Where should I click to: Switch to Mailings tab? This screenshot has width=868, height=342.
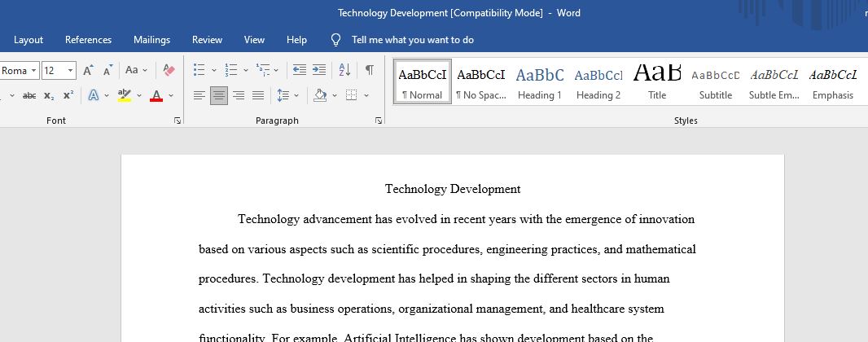151,40
